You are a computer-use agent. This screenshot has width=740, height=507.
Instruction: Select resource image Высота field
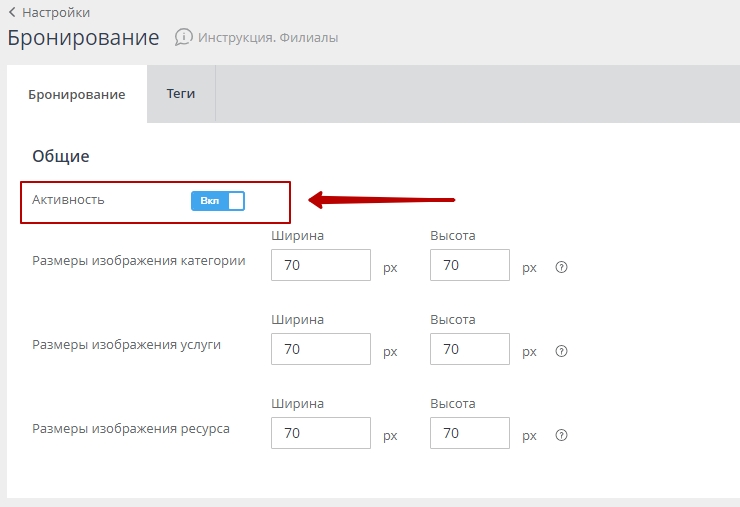[470, 434]
